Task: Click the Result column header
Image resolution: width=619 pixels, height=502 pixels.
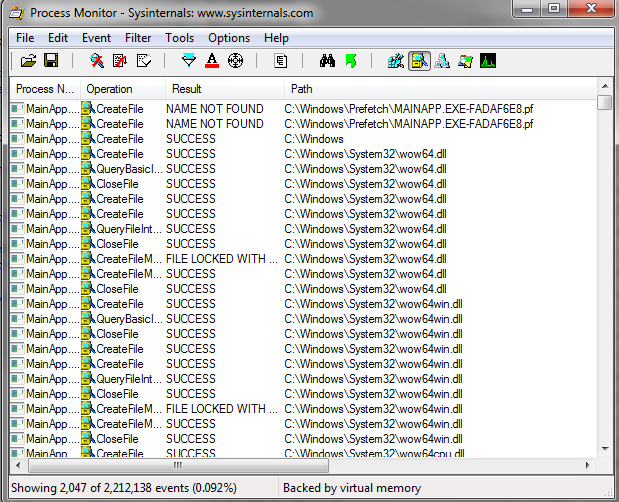Action: tap(225, 89)
